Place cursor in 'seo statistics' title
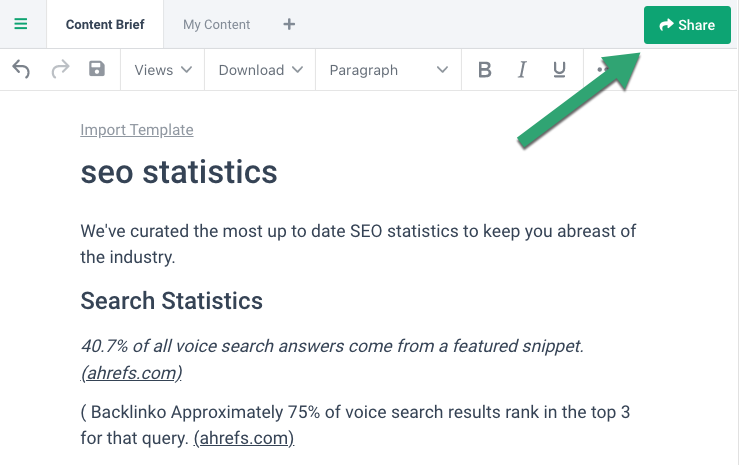The image size is (739, 465). click(x=179, y=172)
